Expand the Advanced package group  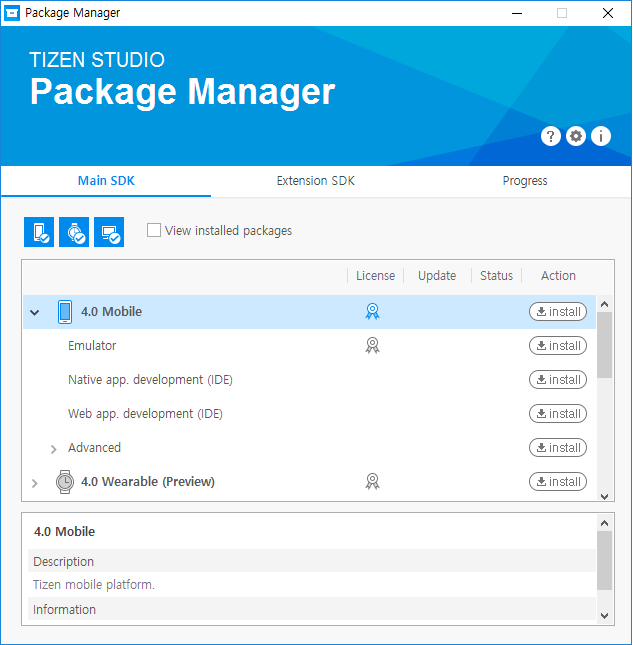(54, 449)
